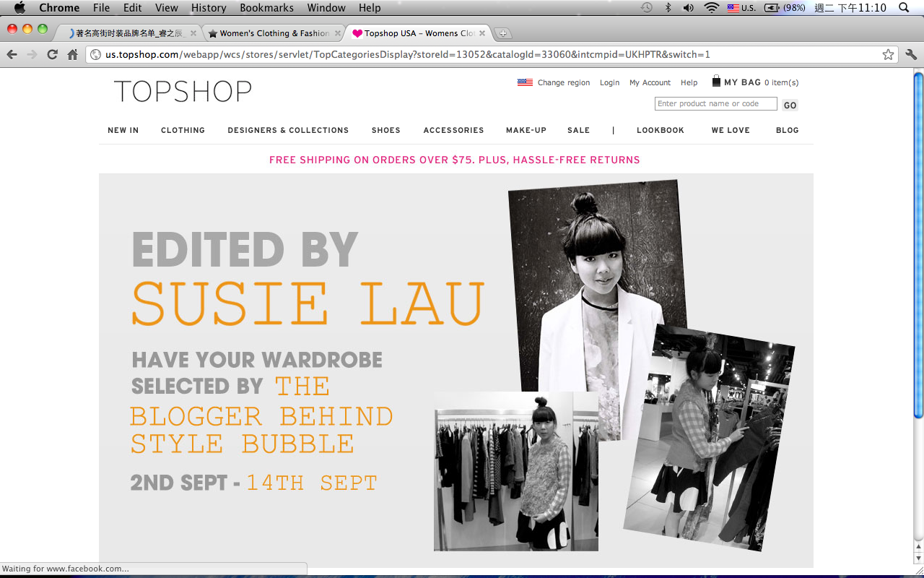Click the Login link
Screen dimensions: 924x578
(609, 82)
